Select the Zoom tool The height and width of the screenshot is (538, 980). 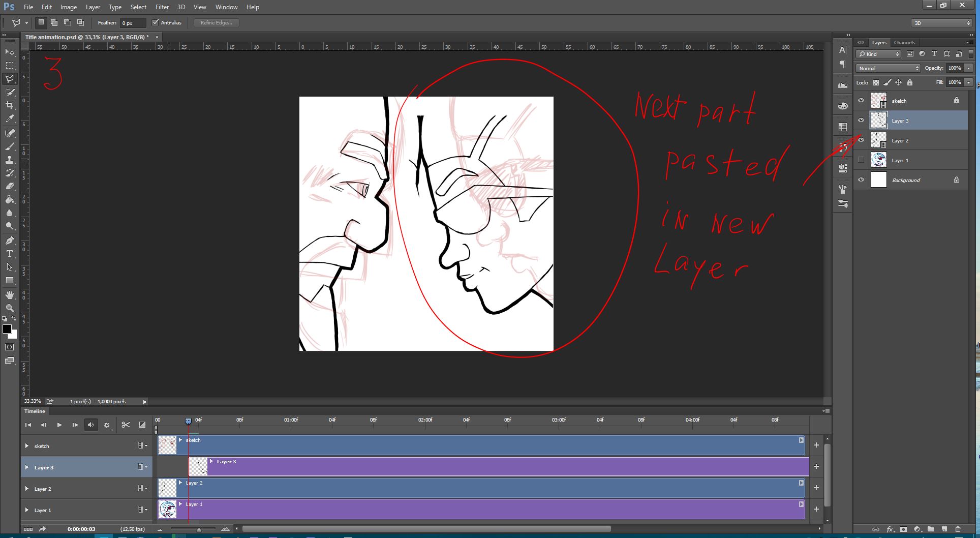(x=10, y=308)
